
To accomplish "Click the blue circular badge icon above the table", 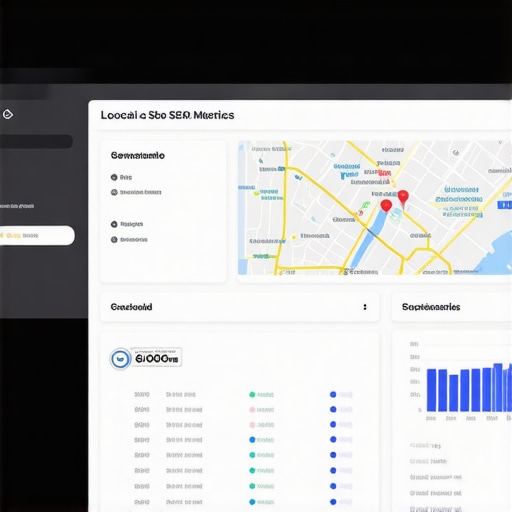I will pyautogui.click(x=120, y=359).
